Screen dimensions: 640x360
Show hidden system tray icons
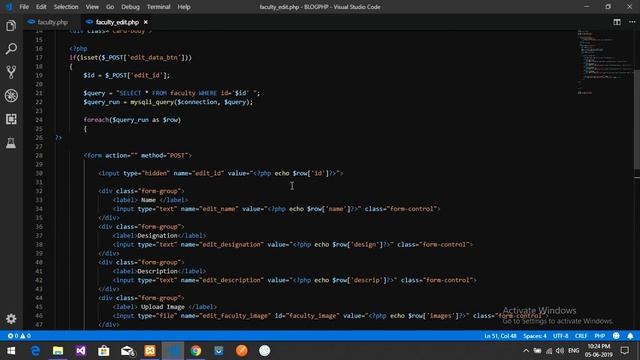526,351
